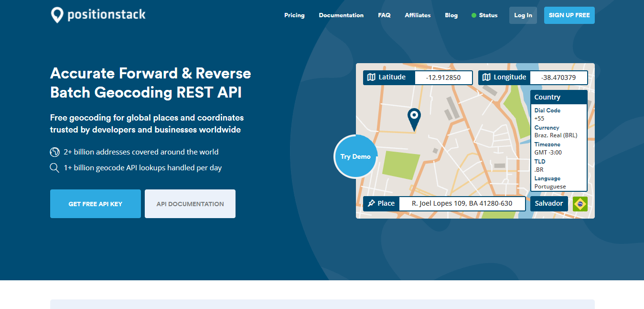Screen dimensions: 644x309
Task: Click the Log In button
Action: pyautogui.click(x=523, y=15)
